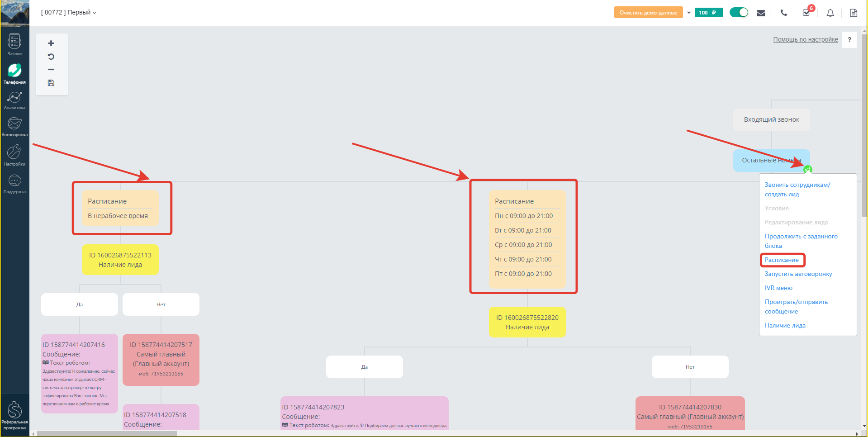This screenshot has height=437, width=868.
Task: Click Нет branch under block 160026875522113
Action: tap(161, 304)
